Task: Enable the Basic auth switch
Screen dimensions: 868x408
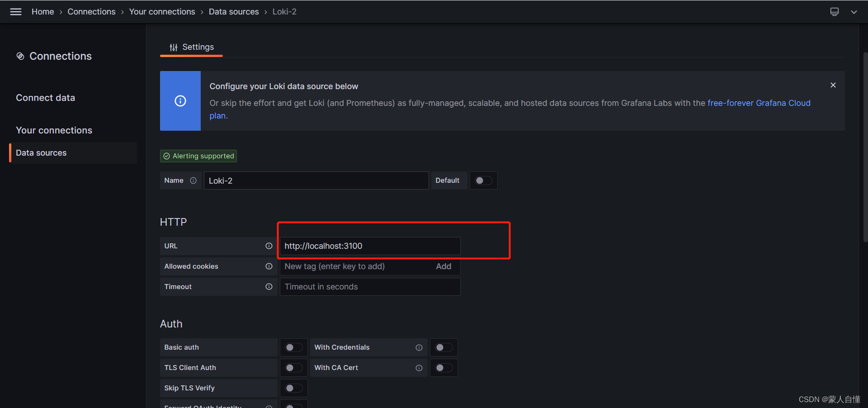Action: pyautogui.click(x=294, y=347)
